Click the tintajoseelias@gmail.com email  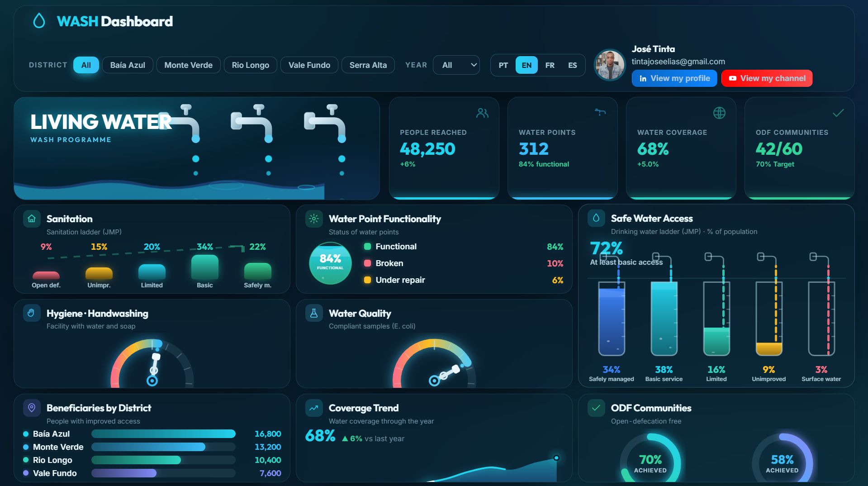coord(678,62)
